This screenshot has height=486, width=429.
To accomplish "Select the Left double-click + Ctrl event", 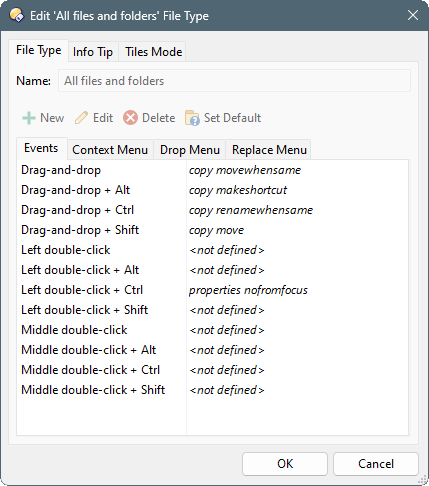I will click(x=212, y=290).
